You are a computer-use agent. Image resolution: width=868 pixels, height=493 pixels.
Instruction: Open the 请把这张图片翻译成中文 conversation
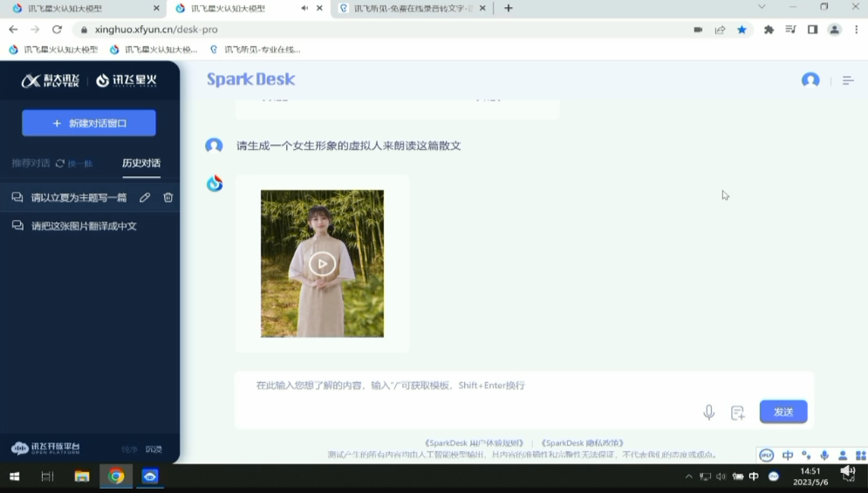pos(84,226)
